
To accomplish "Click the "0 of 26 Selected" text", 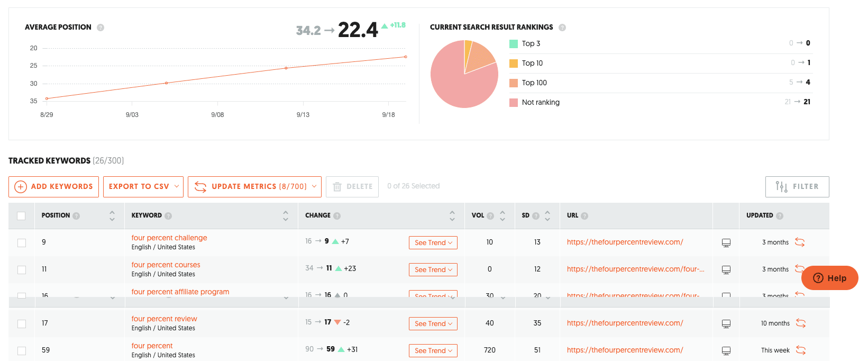I will coord(414,186).
